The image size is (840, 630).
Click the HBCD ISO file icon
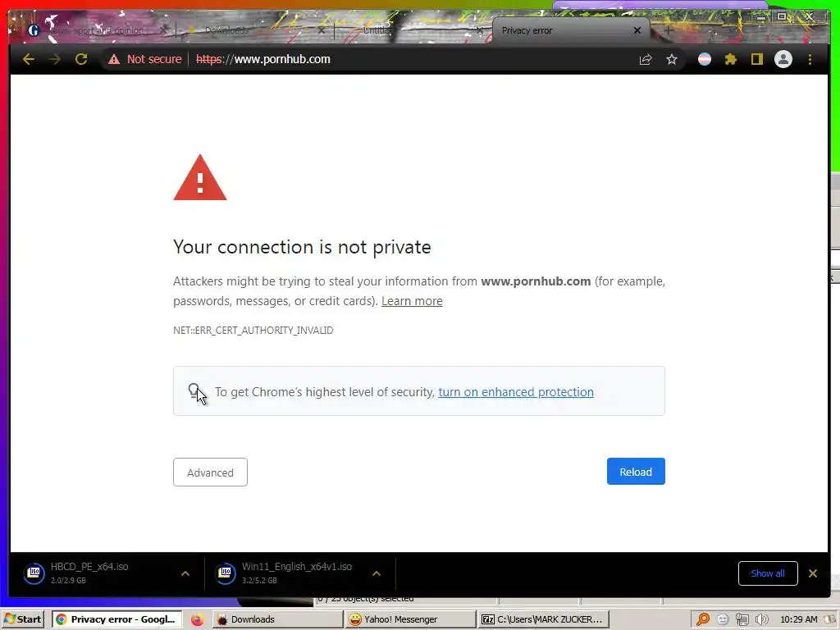click(34, 573)
